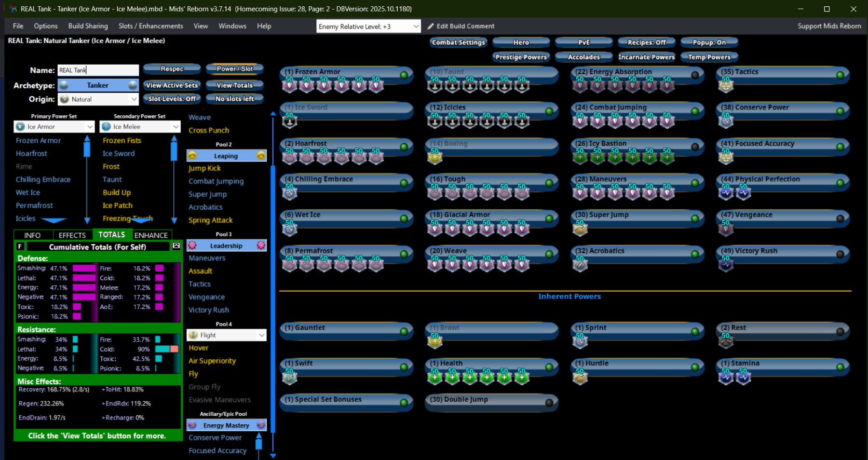
Task: Click the enhancement slot under Tactics power
Action: (x=726, y=86)
